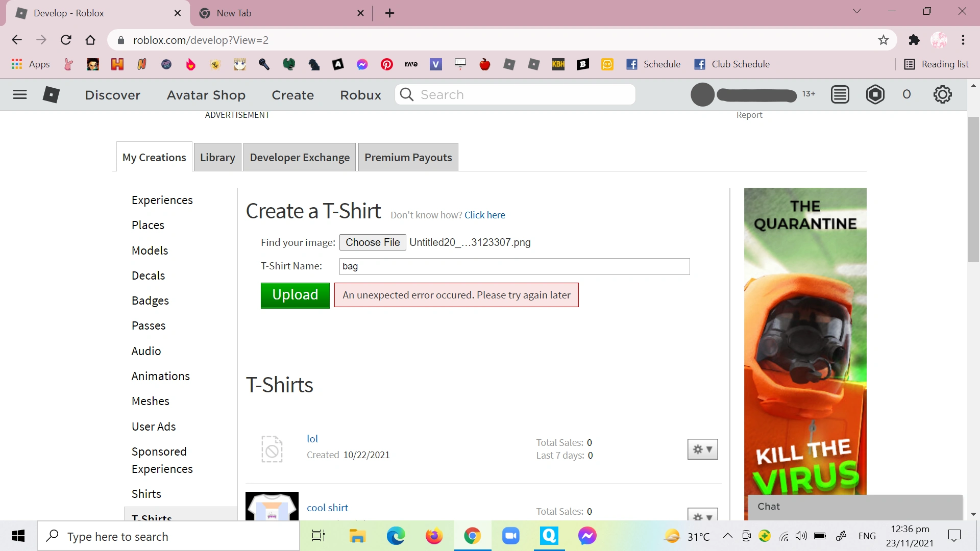
Task: Show hidden system tray icons
Action: [x=728, y=536]
